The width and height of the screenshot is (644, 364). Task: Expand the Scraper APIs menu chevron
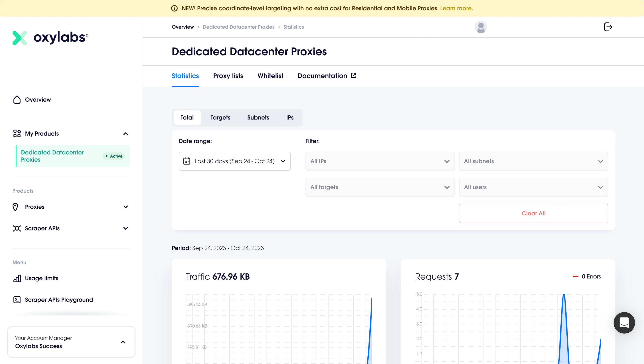click(126, 228)
